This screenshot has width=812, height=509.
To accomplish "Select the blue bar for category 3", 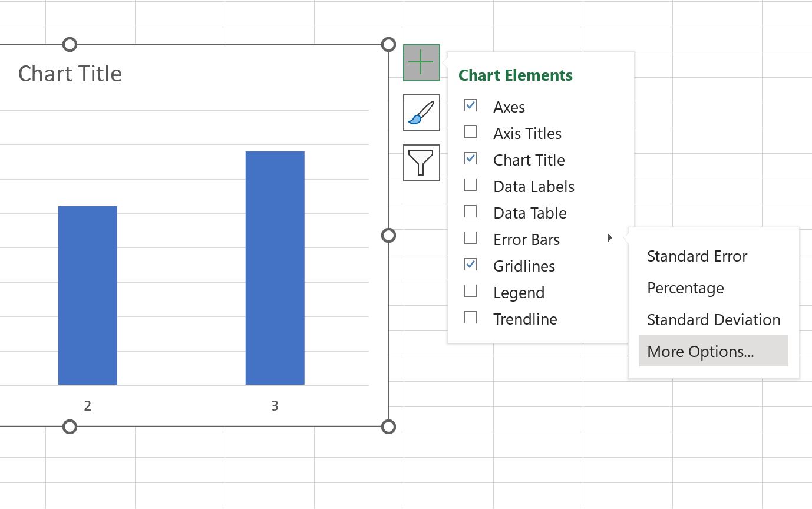I will [x=275, y=268].
